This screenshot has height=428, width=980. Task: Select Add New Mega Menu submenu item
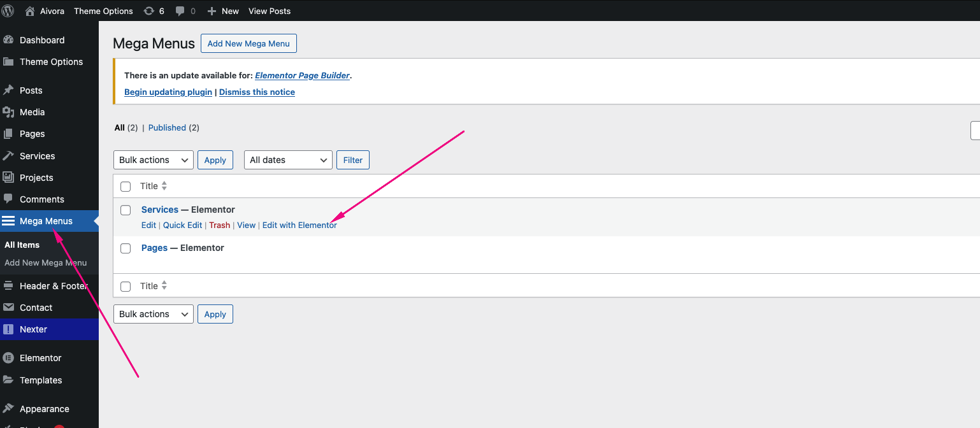(45, 262)
